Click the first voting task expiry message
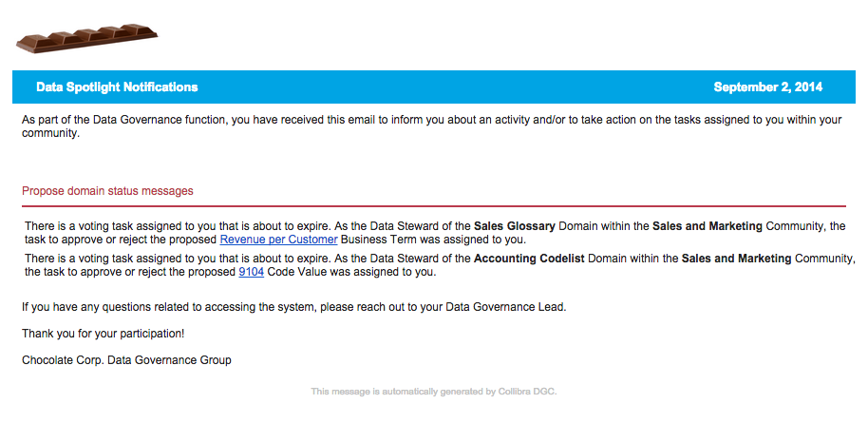Image resolution: width=868 pixels, height=423 pixels. (x=435, y=234)
